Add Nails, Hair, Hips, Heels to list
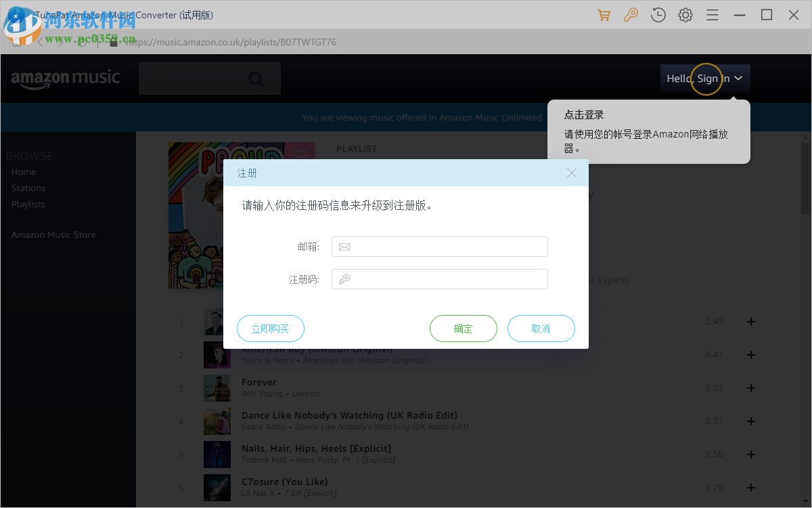This screenshot has width=812, height=508. coord(751,454)
